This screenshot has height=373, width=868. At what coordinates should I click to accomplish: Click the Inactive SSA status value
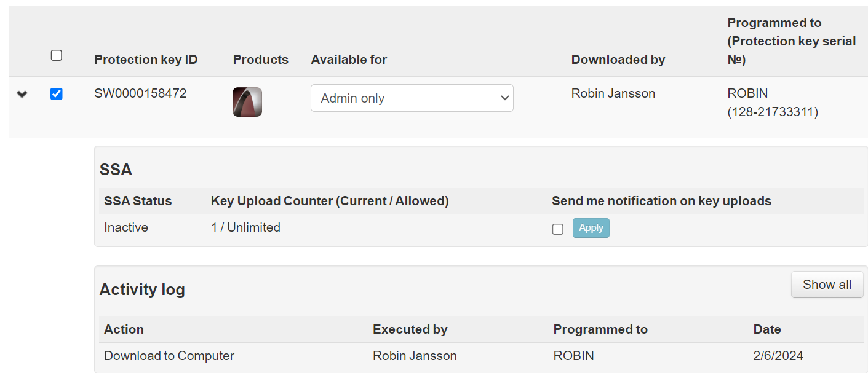pos(126,227)
